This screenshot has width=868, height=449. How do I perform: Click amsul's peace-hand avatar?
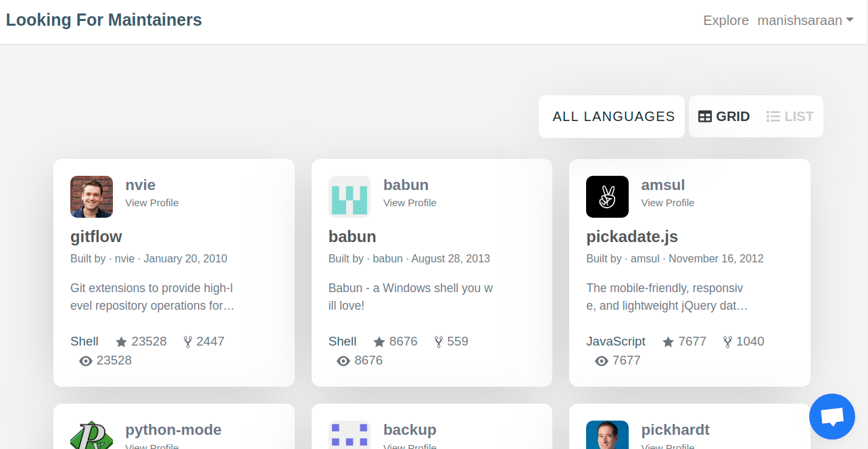(x=607, y=197)
